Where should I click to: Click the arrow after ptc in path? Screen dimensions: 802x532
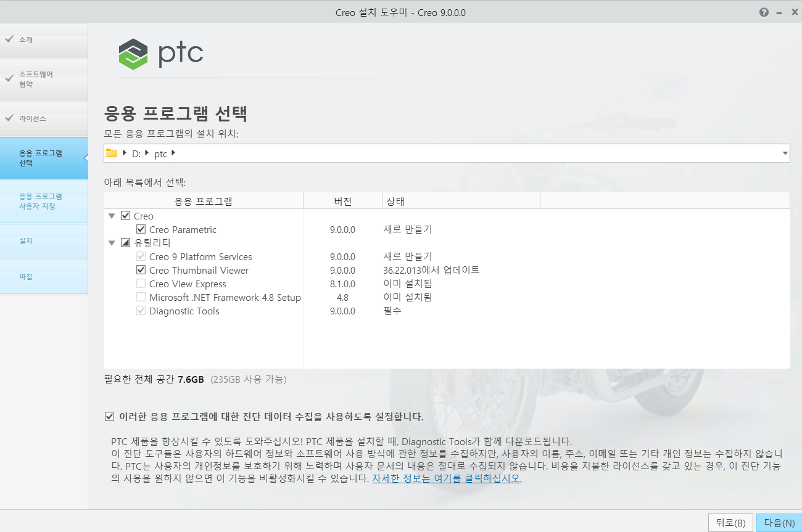(173, 153)
